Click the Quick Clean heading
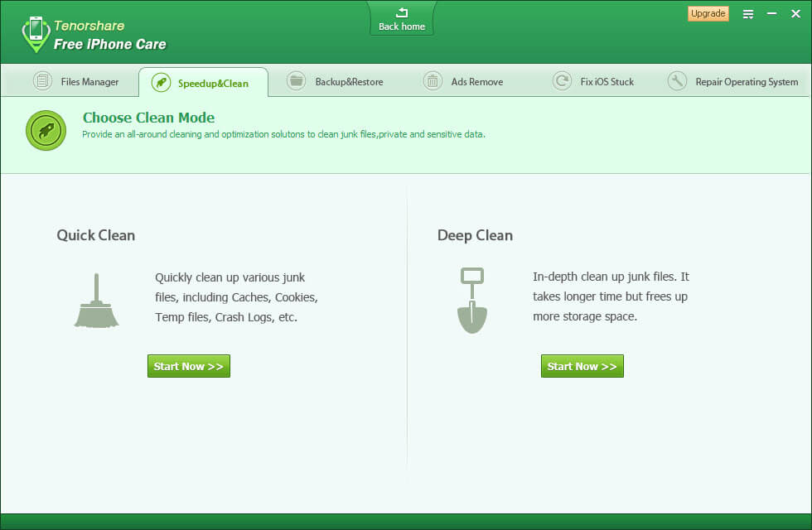812x530 pixels. [96, 235]
